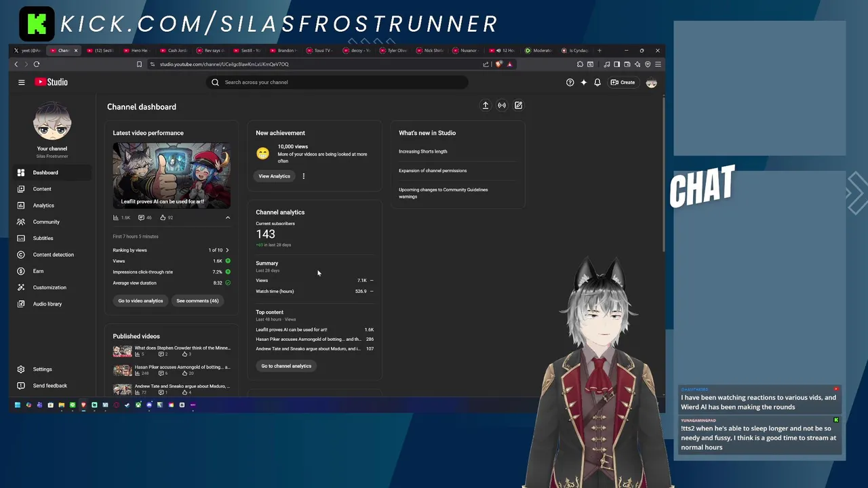868x488 pixels.
Task: Switch to the 'Moderator' browser tab
Action: point(540,50)
